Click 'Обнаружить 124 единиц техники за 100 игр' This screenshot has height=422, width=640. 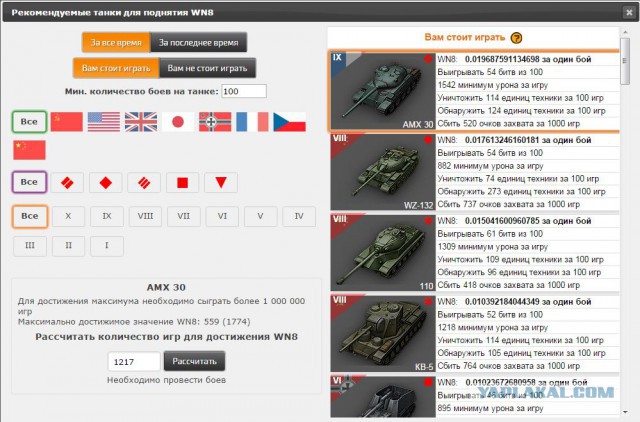(522, 111)
